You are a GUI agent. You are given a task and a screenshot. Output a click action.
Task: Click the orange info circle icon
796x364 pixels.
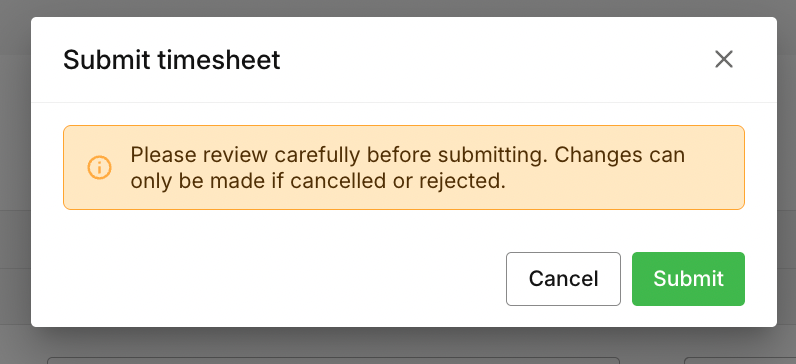100,167
